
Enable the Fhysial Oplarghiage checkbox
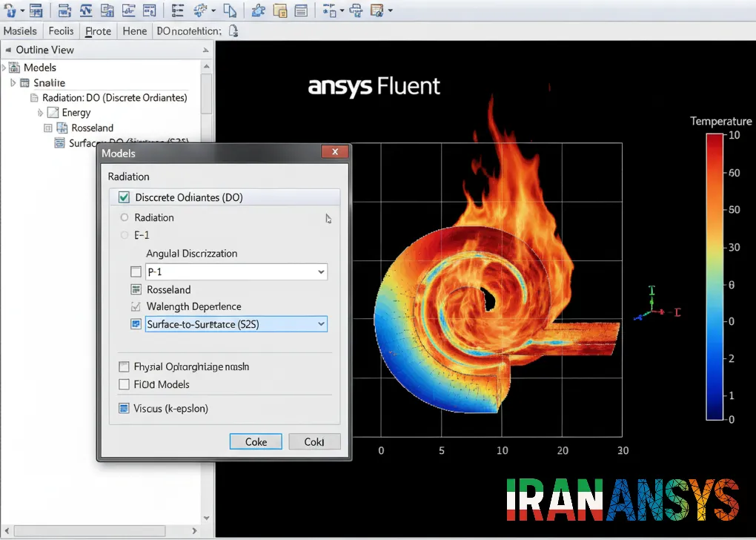coord(124,366)
